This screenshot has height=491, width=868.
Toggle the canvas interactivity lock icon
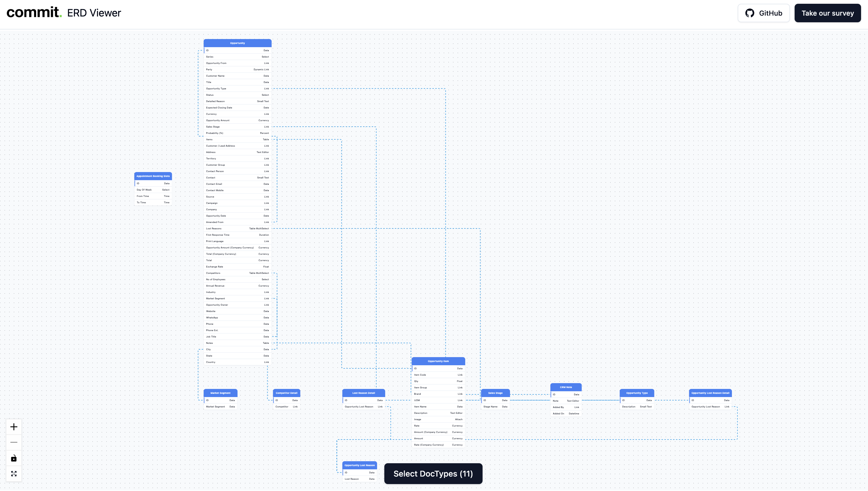(x=14, y=458)
